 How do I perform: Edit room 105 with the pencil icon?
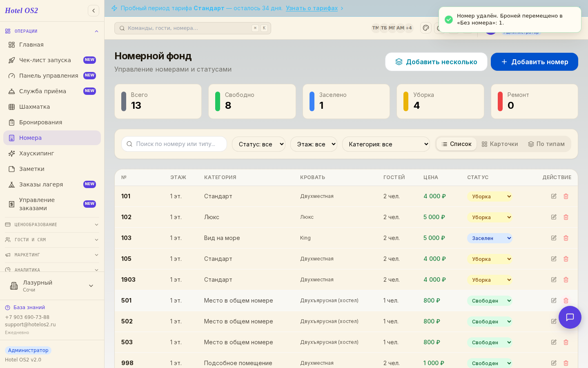[x=554, y=259]
